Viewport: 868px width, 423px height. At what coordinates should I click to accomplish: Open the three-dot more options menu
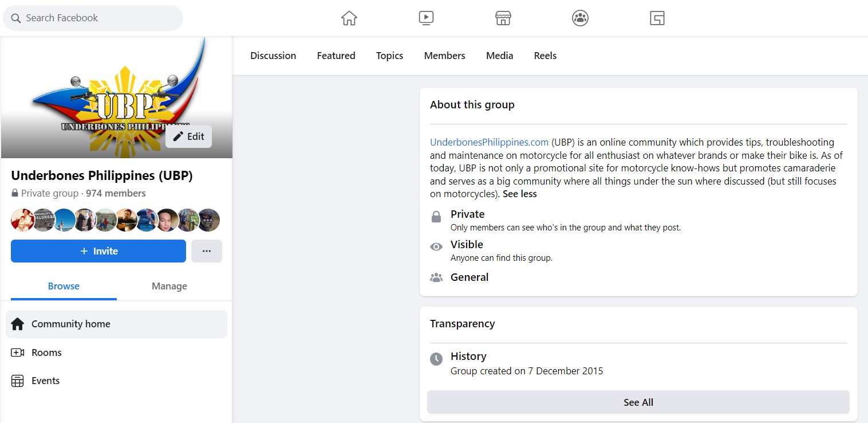click(207, 251)
